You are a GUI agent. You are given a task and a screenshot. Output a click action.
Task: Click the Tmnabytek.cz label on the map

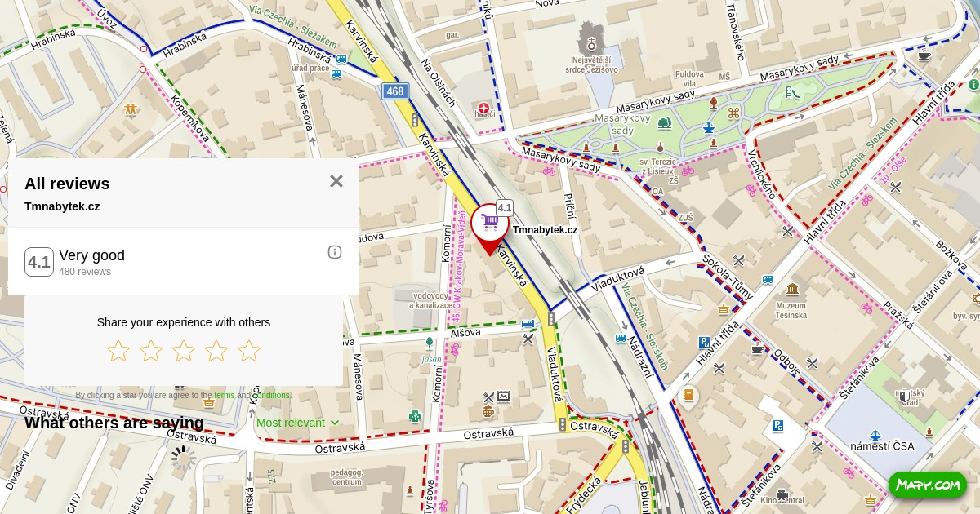pyautogui.click(x=545, y=230)
